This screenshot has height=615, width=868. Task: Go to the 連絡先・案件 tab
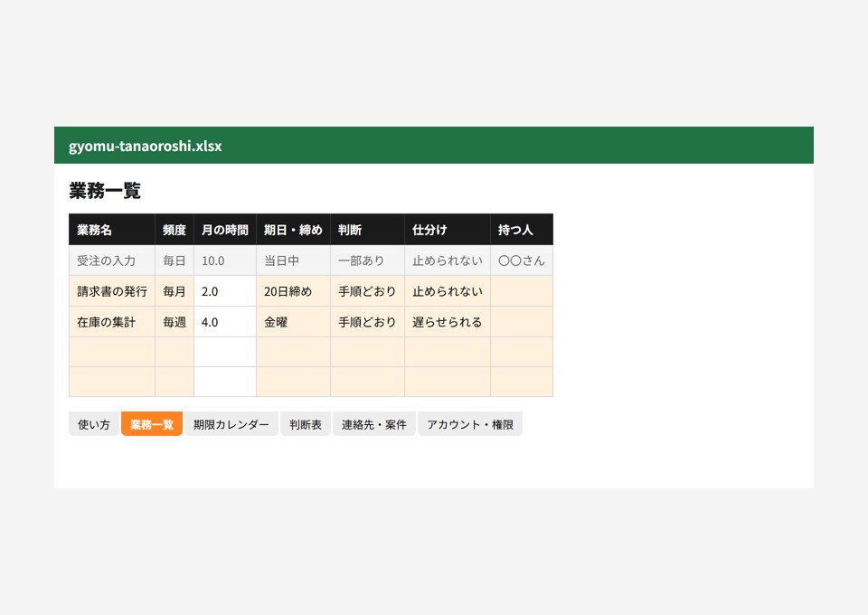[x=373, y=424]
